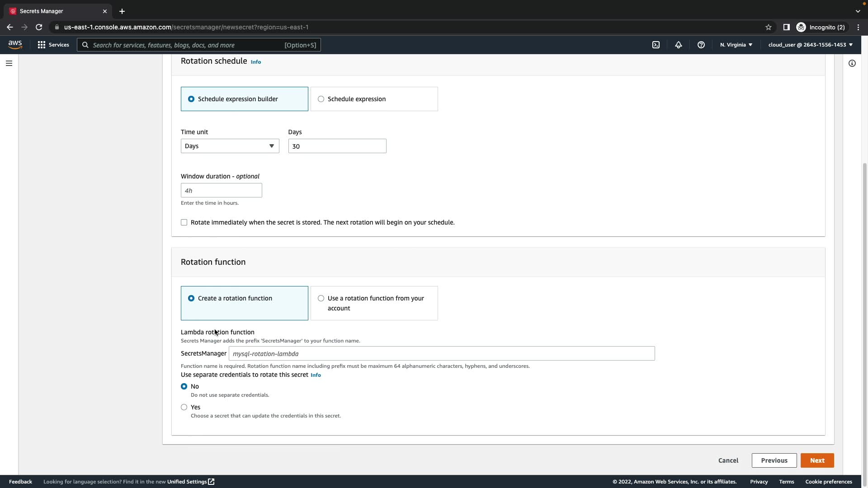Check Rotate immediately when secret is stored

coord(184,222)
